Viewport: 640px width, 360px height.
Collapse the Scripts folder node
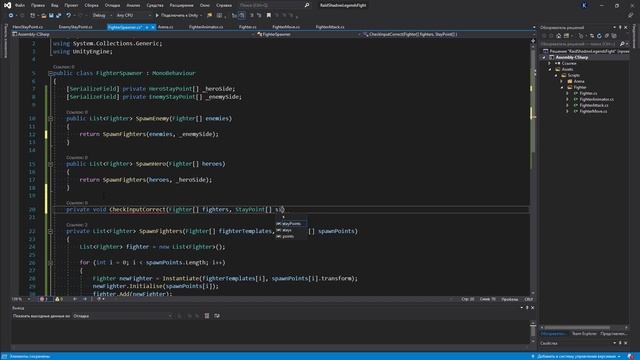pyautogui.click(x=556, y=76)
